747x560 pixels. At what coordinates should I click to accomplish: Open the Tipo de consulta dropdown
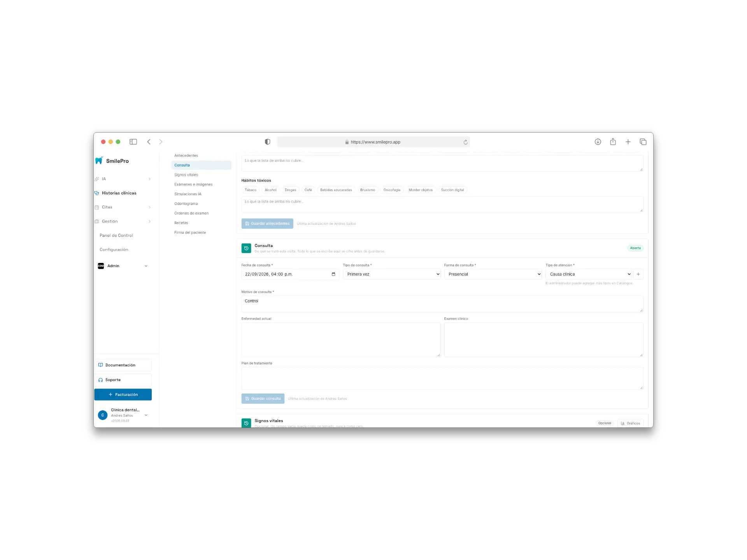coord(391,274)
